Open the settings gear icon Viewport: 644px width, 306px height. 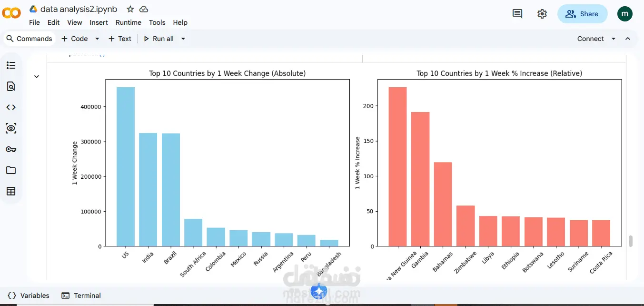pyautogui.click(x=542, y=14)
